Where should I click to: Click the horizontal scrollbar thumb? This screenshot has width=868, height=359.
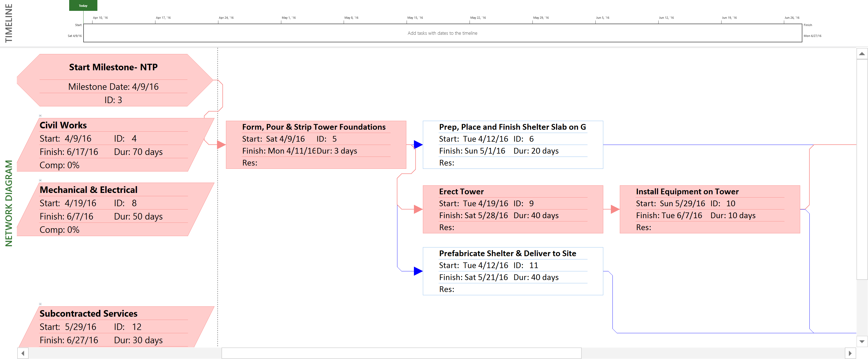point(401,353)
